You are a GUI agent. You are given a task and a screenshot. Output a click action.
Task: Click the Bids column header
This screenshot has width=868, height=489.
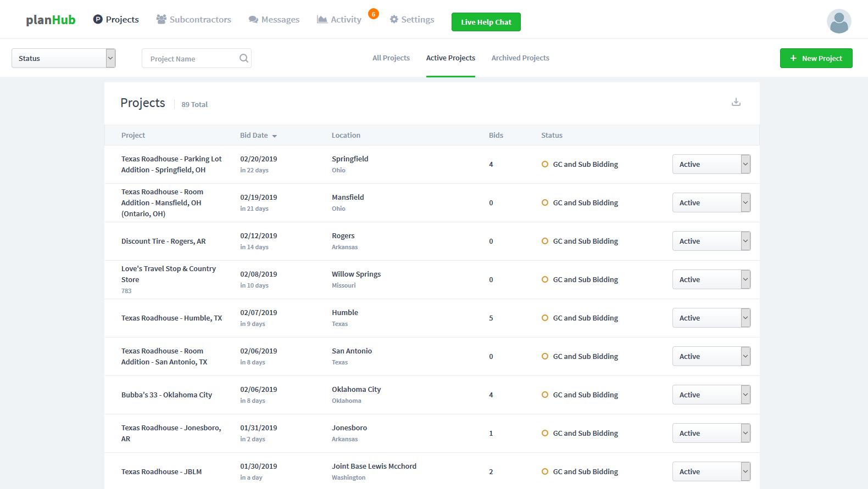pyautogui.click(x=496, y=135)
